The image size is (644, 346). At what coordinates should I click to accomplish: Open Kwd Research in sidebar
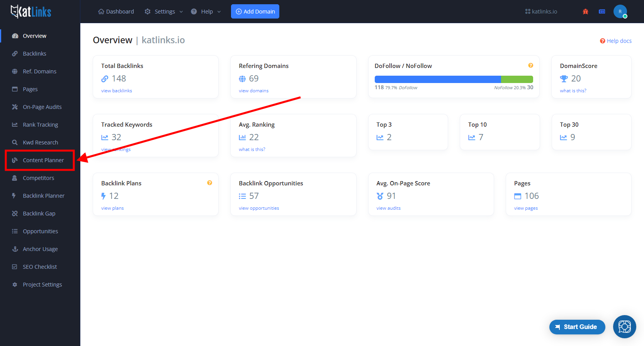[40, 142]
